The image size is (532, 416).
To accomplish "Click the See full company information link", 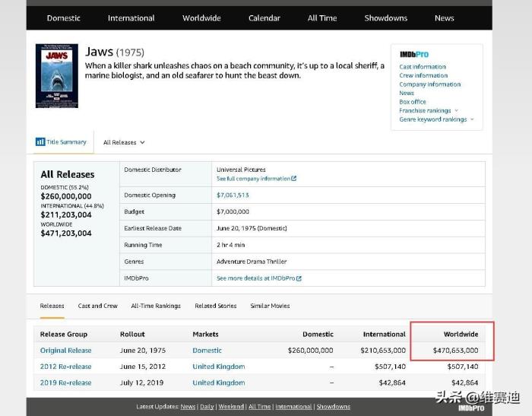I will tap(256, 179).
